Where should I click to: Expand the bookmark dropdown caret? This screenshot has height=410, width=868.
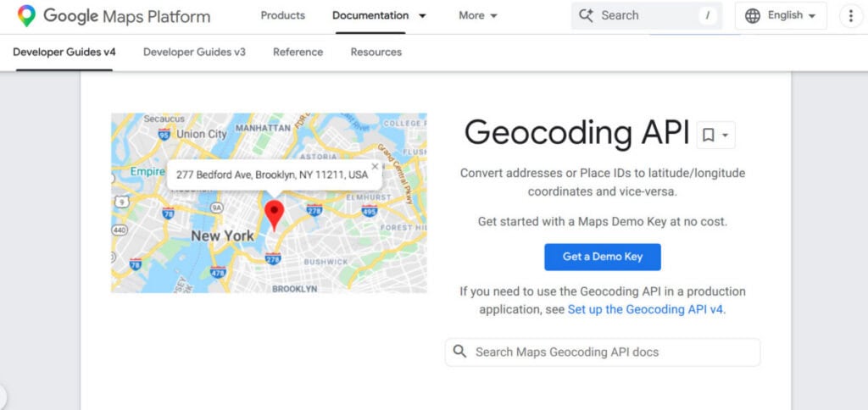point(726,136)
